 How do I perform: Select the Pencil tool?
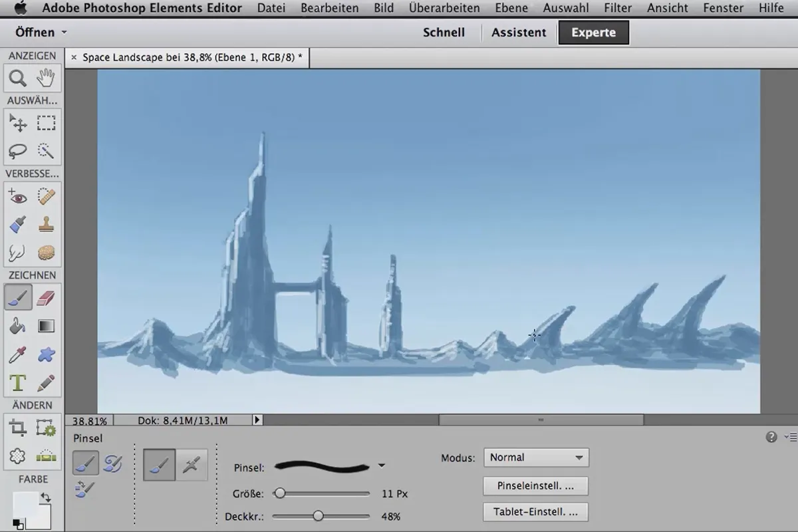tap(46, 383)
